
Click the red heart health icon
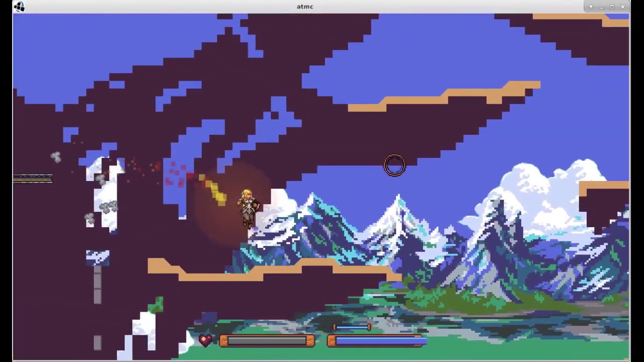click(205, 340)
